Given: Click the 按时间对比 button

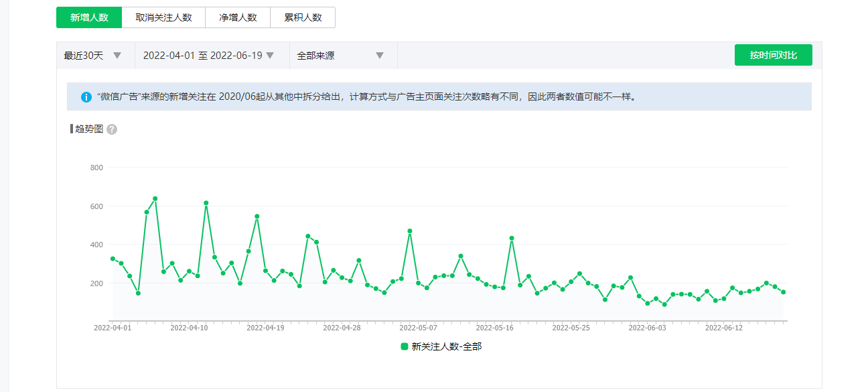Looking at the screenshot, I should [x=773, y=55].
